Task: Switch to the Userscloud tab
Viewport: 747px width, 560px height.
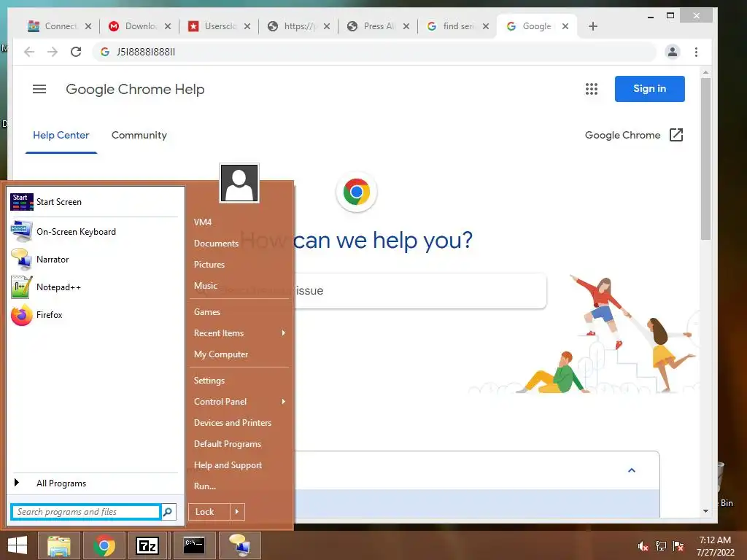Action: (220, 26)
